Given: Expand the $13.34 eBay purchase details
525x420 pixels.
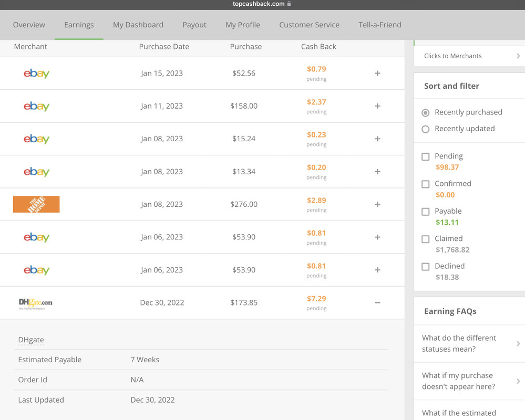Looking at the screenshot, I should click(x=377, y=172).
